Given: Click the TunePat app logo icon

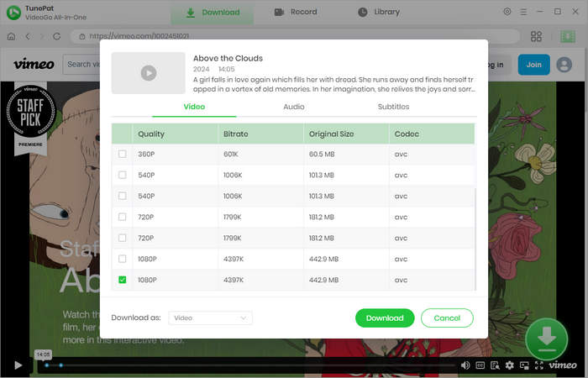Looking at the screenshot, I should [14, 13].
